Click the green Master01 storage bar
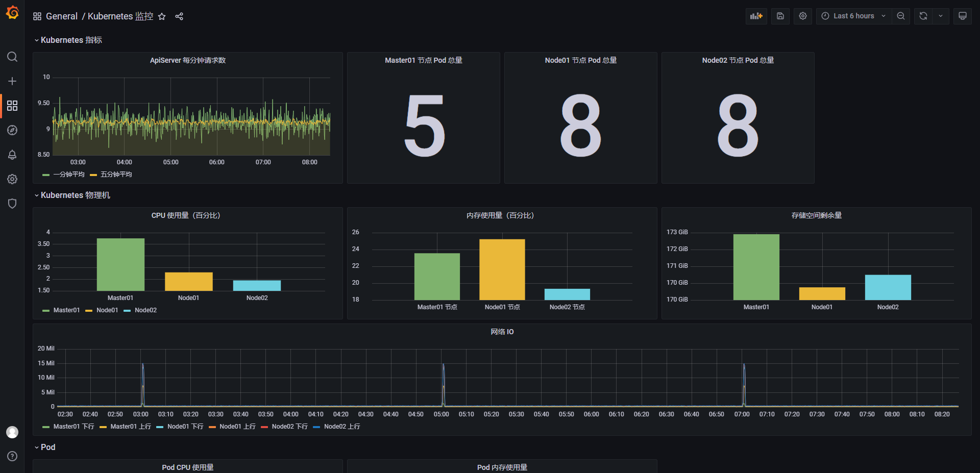980x473 pixels. pos(756,267)
